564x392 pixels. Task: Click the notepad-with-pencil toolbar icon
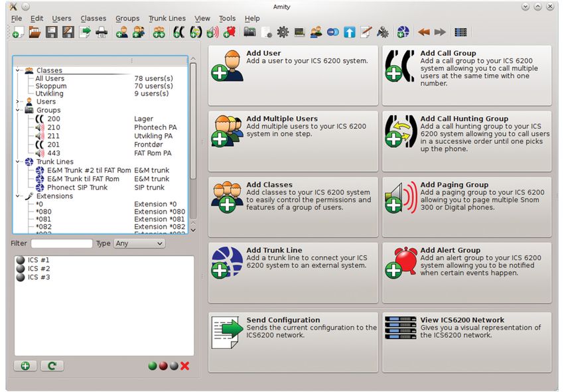point(366,33)
